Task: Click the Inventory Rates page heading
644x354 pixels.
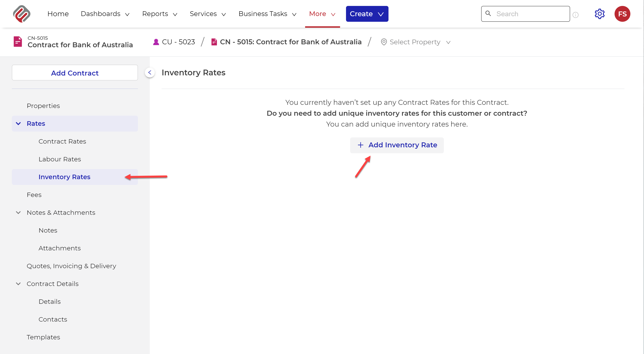Action: 193,73
